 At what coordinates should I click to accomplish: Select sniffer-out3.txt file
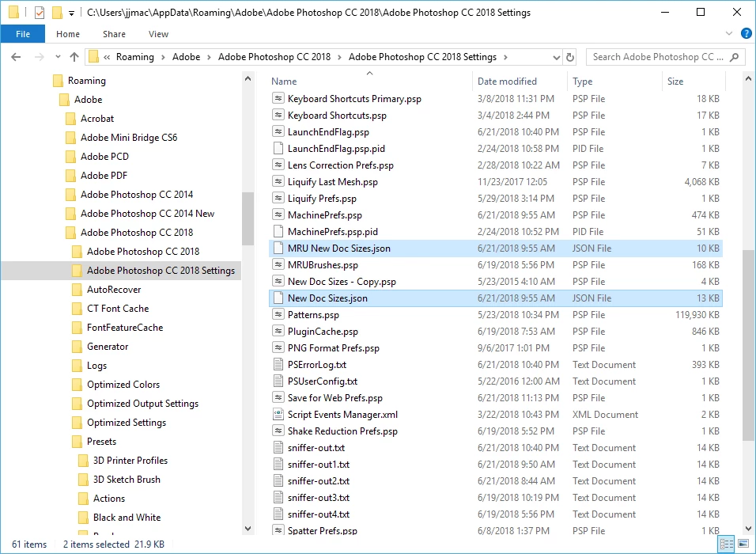(x=318, y=498)
